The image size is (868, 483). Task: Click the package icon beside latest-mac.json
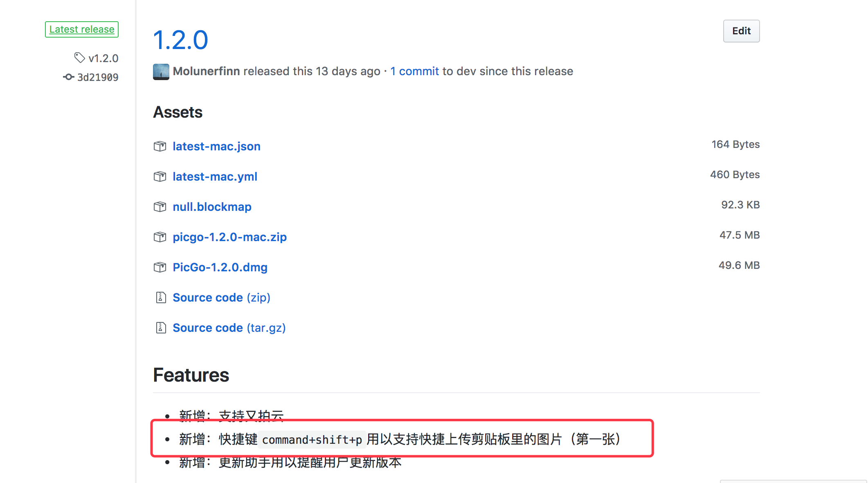160,146
